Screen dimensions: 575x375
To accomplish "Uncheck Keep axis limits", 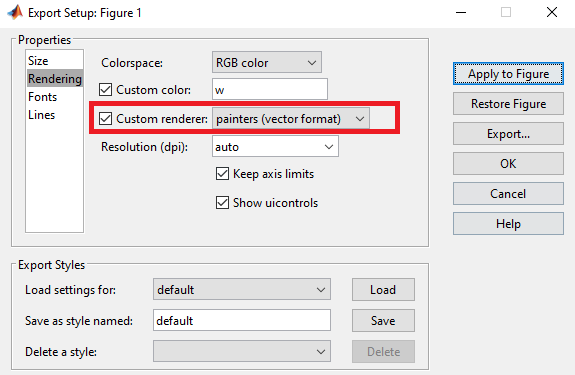I will (222, 173).
